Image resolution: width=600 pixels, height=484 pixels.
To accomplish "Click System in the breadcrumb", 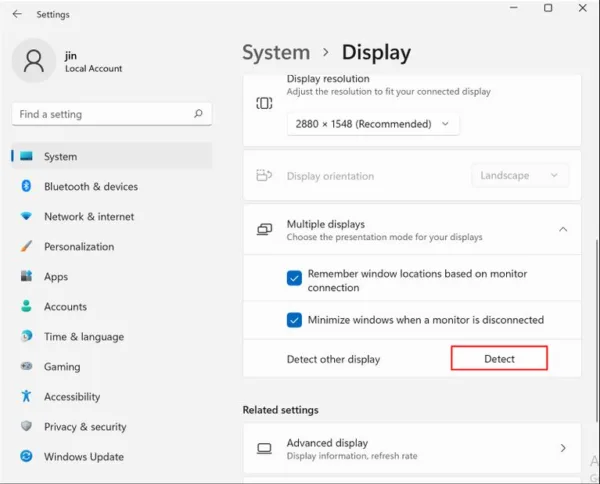I will (x=276, y=52).
